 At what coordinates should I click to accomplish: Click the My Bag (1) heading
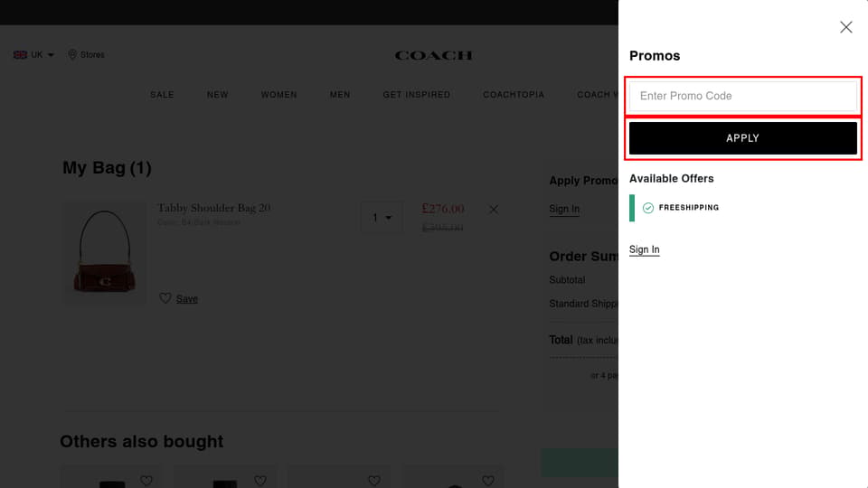tap(107, 168)
